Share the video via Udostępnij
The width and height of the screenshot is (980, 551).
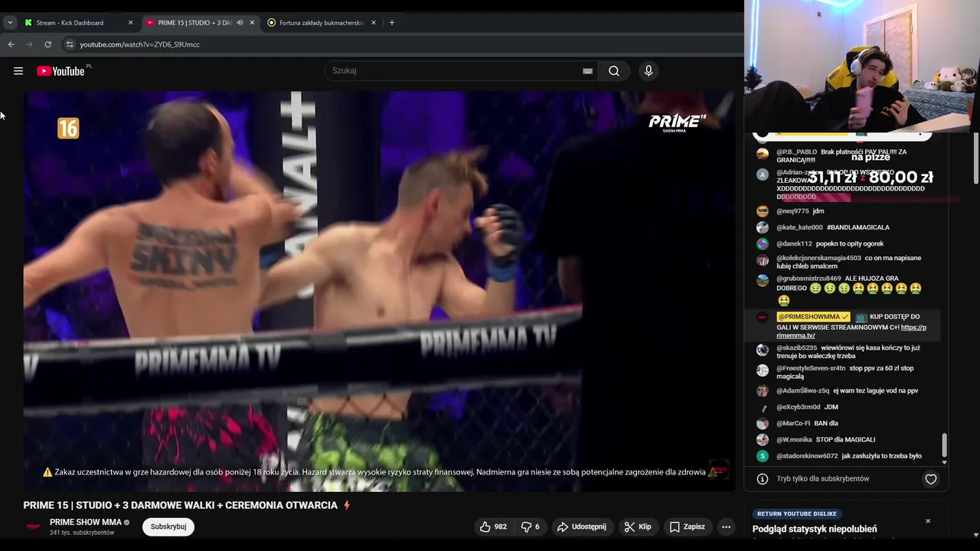[582, 527]
